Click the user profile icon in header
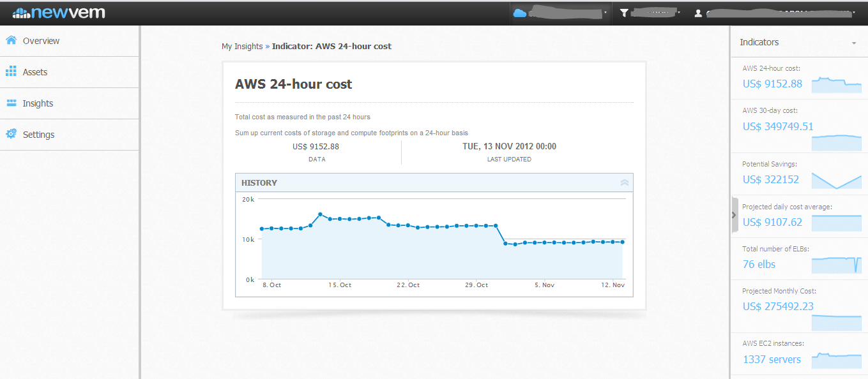Viewport: 868px width, 379px height. point(698,13)
